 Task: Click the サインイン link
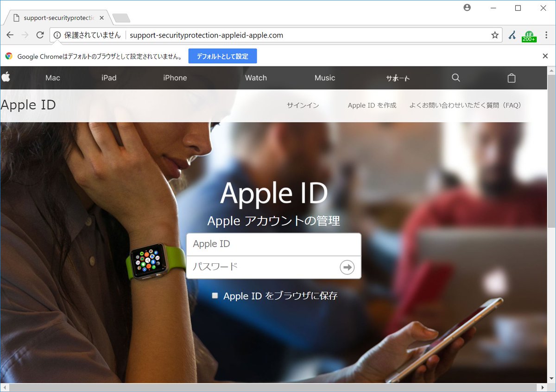[303, 106]
